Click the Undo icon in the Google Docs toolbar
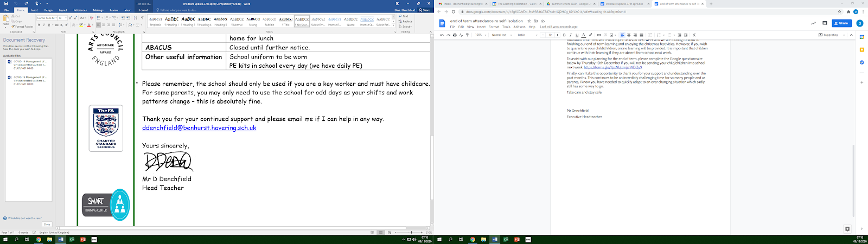 [x=442, y=35]
